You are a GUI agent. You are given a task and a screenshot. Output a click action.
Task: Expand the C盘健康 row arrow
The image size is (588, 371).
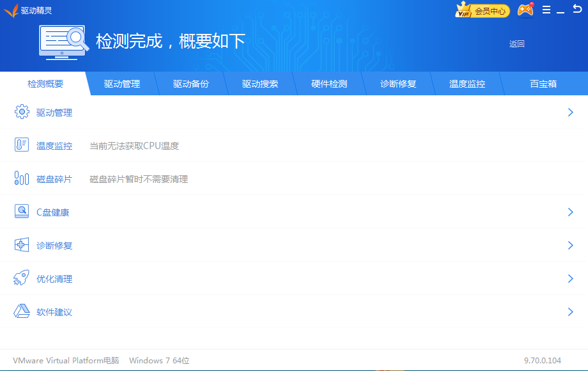[x=570, y=212]
